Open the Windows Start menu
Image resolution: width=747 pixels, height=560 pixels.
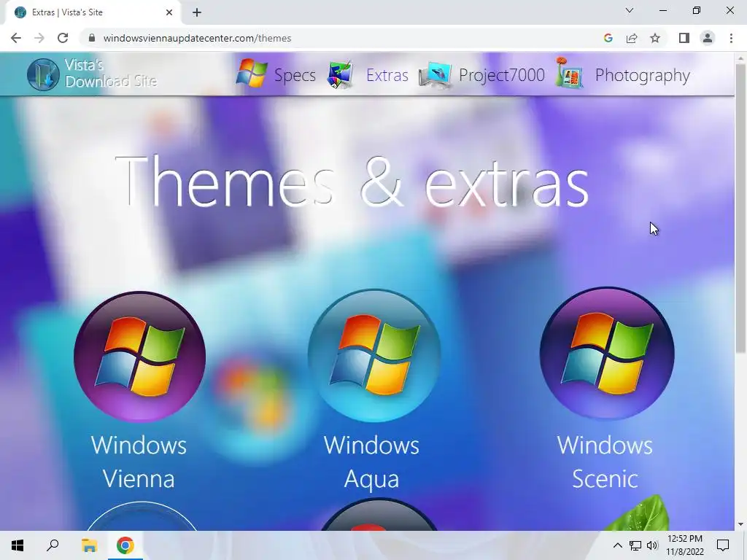pyautogui.click(x=18, y=545)
